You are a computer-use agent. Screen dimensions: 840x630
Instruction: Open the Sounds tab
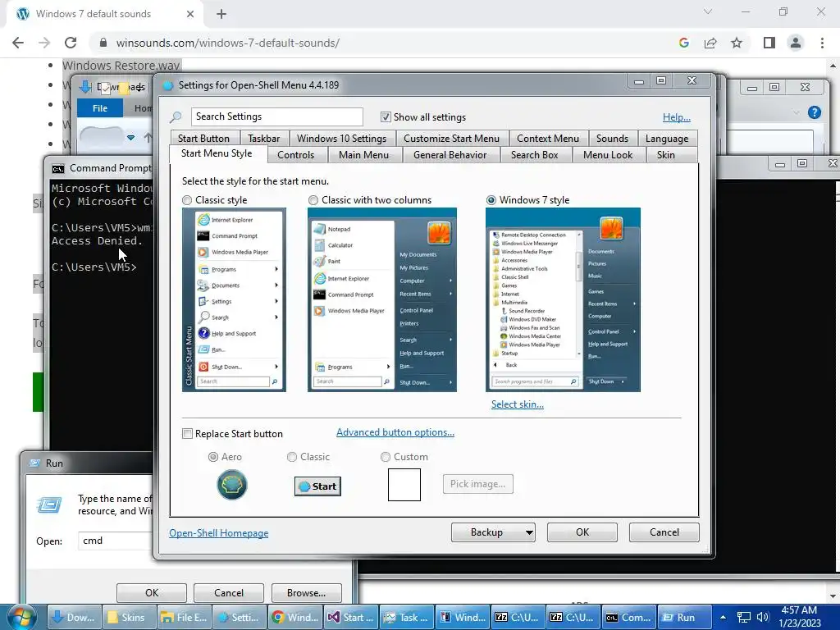click(612, 138)
